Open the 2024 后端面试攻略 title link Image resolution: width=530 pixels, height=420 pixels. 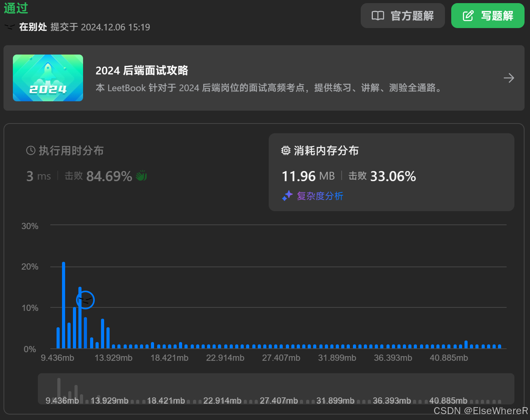[x=142, y=71]
